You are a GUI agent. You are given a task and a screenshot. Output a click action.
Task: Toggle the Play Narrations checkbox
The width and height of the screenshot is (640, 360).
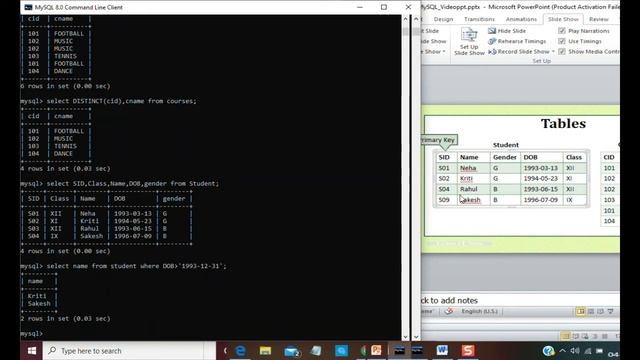tap(562, 31)
